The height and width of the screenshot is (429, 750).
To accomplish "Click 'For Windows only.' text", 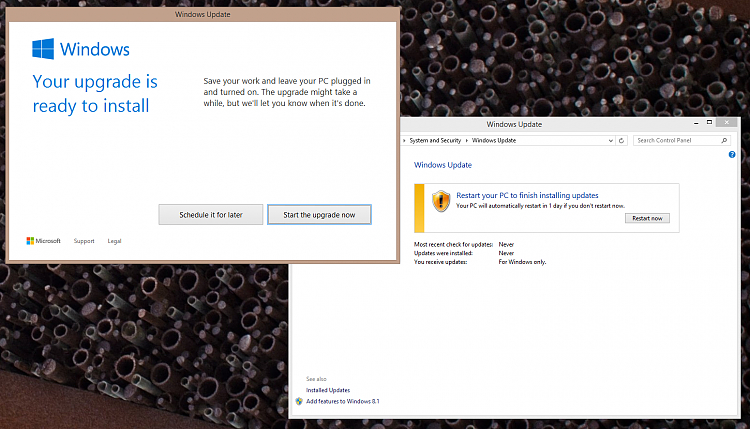I will [522, 262].
